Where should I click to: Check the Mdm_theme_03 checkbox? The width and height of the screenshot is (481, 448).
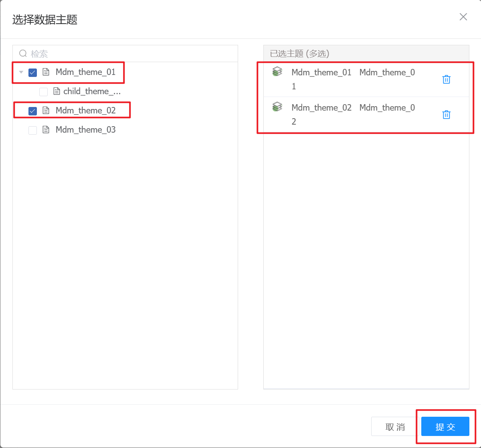33,130
